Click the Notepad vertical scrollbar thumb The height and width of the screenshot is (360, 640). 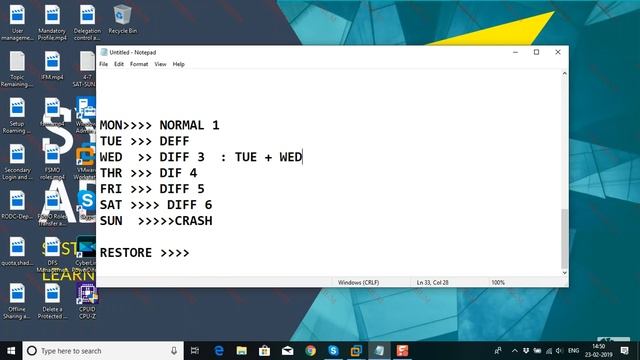(564, 238)
